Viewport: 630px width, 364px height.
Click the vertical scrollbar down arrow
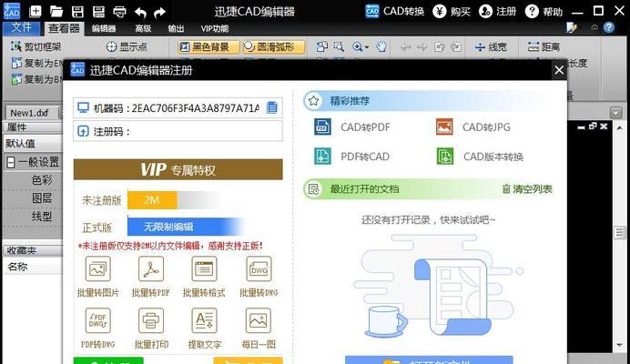point(619,345)
